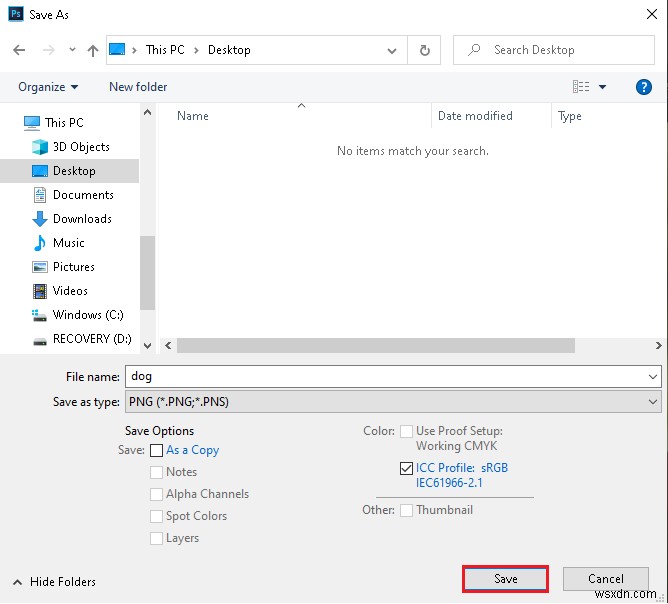This screenshot has height=604, width=668.
Task: Click the 3D Objects cube icon
Action: [40, 147]
